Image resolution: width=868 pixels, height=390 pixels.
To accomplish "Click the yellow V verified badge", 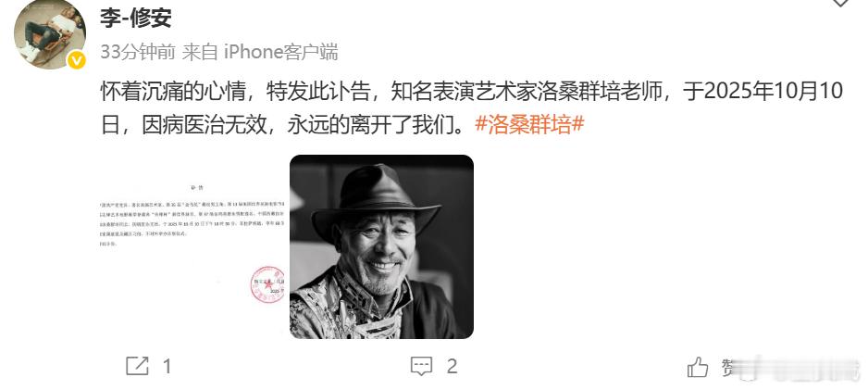I will point(77,60).
